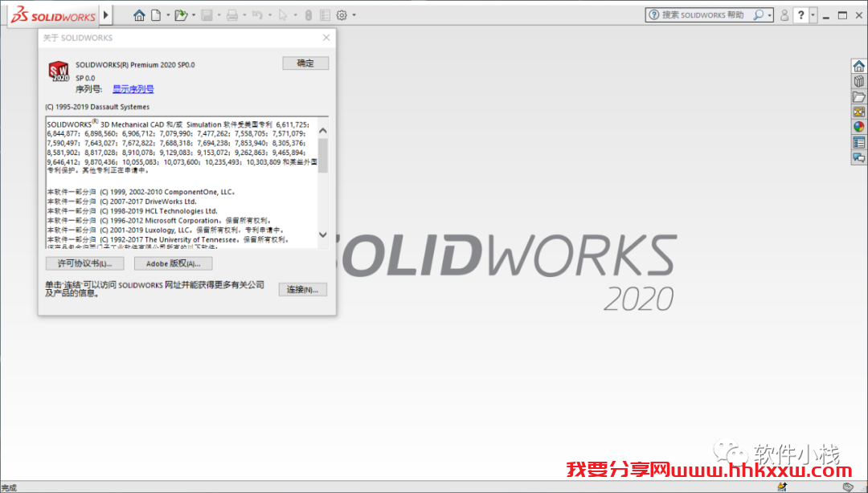
Task: Open the SOLIDWORKS Forum chat tab
Action: [858, 158]
